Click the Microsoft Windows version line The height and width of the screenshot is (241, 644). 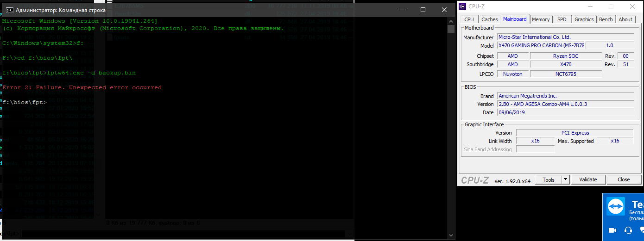point(80,21)
